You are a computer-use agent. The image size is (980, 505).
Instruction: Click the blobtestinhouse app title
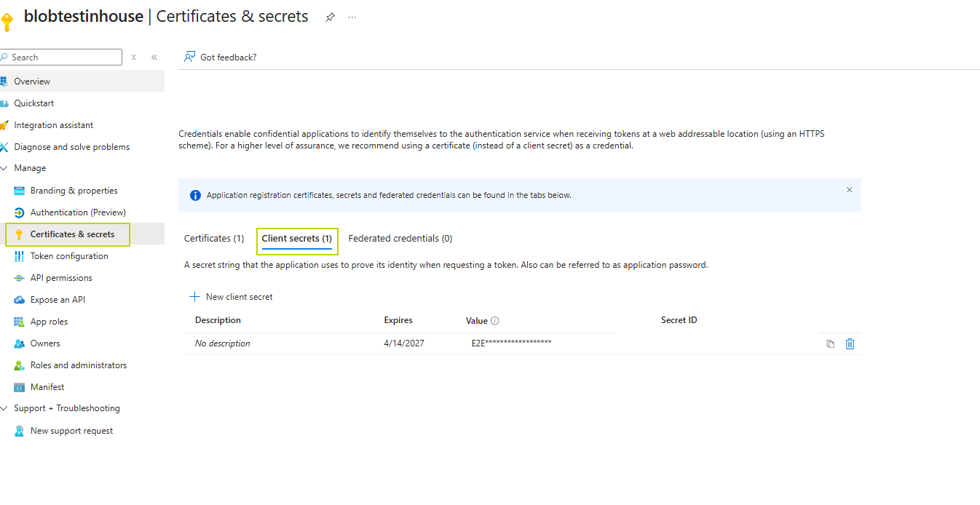(84, 16)
